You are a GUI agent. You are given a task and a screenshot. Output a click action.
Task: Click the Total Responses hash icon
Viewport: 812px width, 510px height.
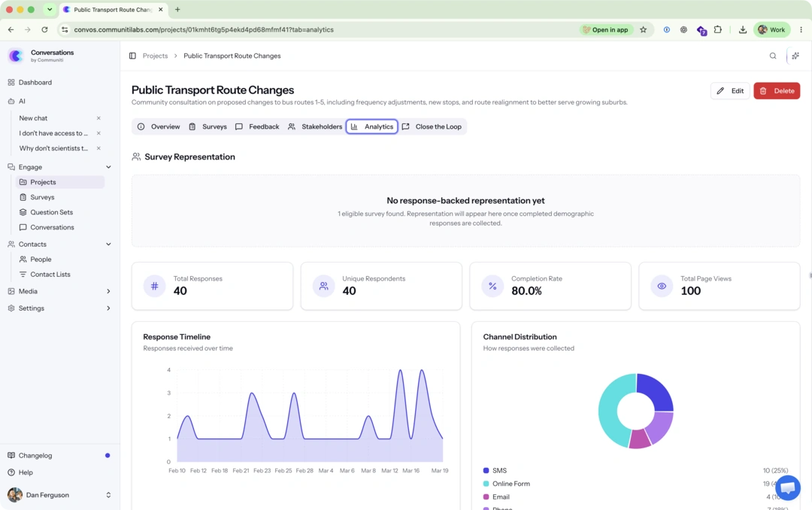tap(154, 286)
